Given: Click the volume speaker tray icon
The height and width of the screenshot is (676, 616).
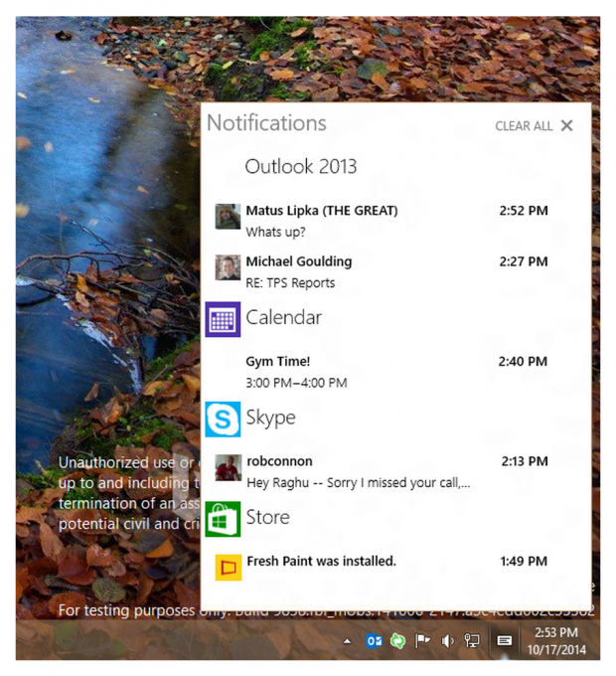Looking at the screenshot, I should point(447,641).
